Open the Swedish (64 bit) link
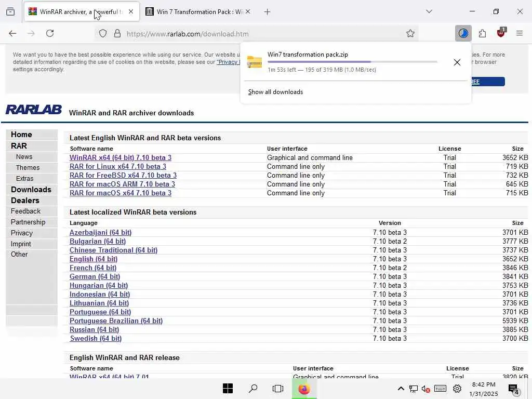Screen dimensions: 532x399 point(96,338)
